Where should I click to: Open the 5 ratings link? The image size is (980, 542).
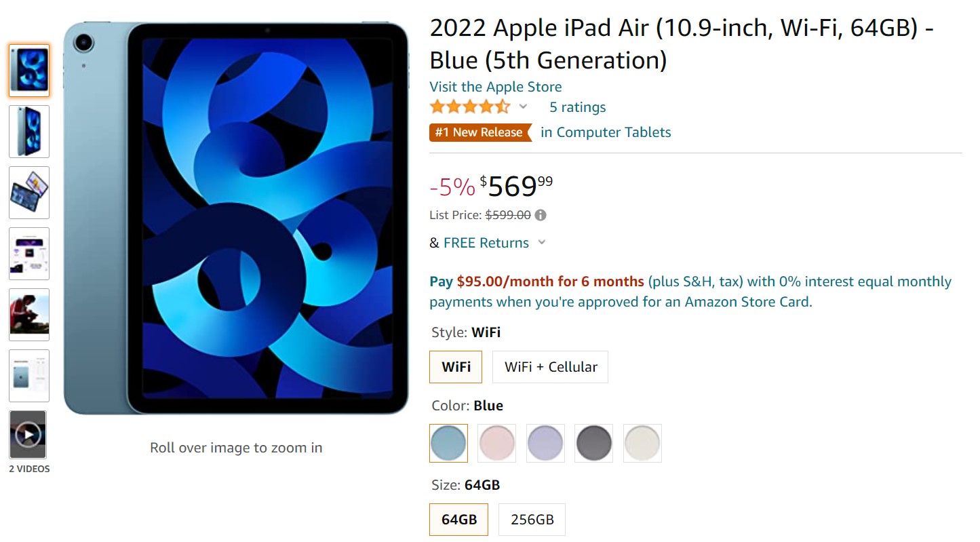pyautogui.click(x=577, y=107)
